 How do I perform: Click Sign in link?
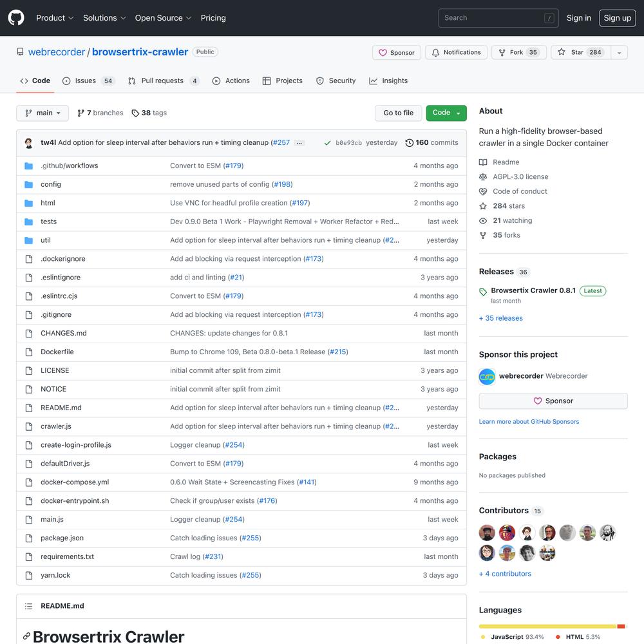[x=579, y=17]
